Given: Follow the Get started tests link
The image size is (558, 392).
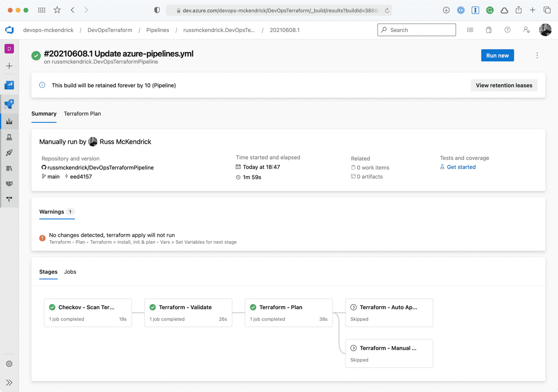Looking at the screenshot, I should [x=461, y=167].
